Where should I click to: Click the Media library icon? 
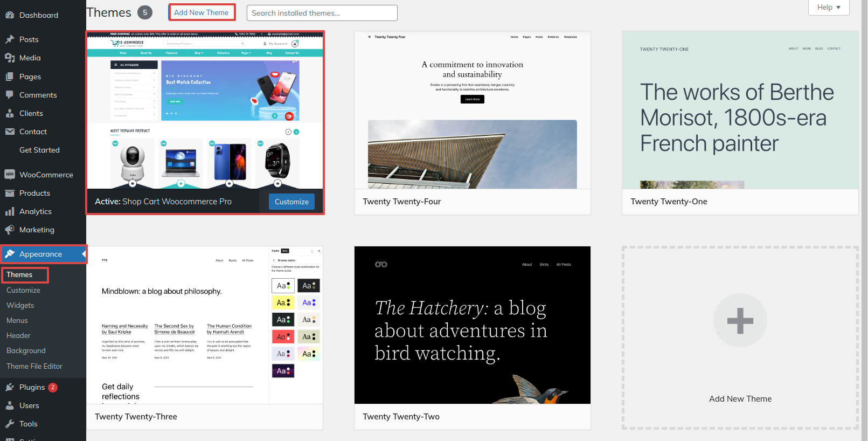coord(10,58)
